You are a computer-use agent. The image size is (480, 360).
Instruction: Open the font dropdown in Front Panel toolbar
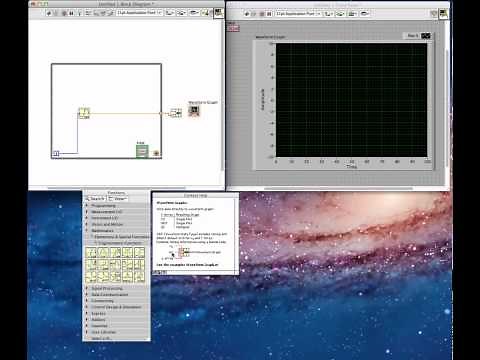tap(298, 14)
